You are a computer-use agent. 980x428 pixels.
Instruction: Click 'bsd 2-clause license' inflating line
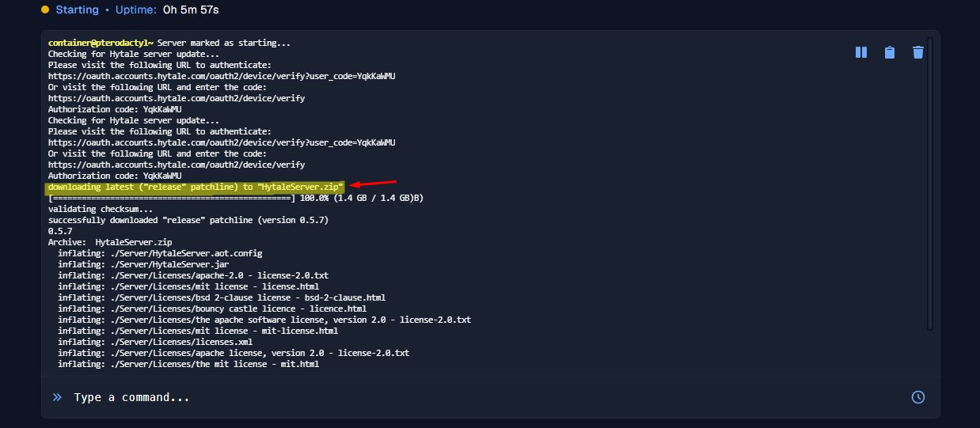[x=222, y=297]
